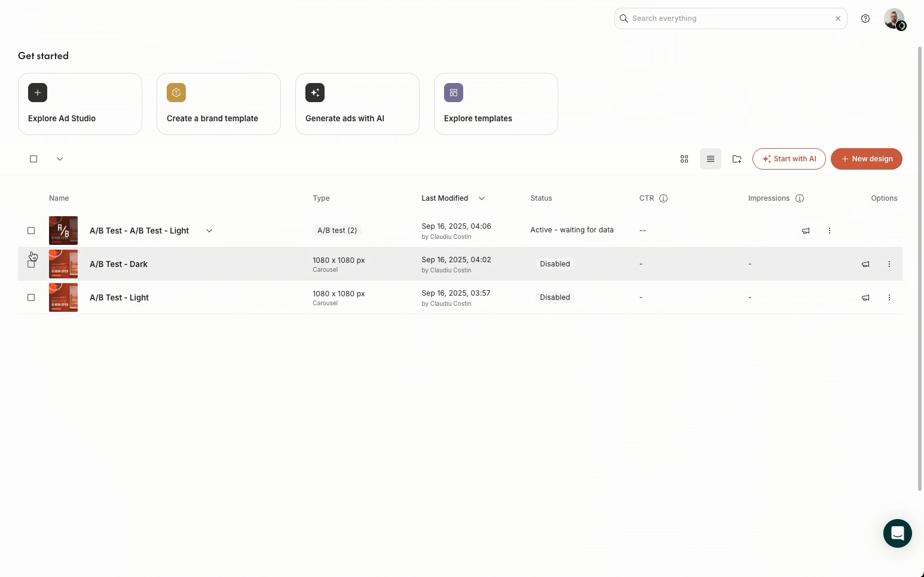Viewport: 924px width, 577px height.
Task: Open the chat support widget
Action: click(897, 533)
